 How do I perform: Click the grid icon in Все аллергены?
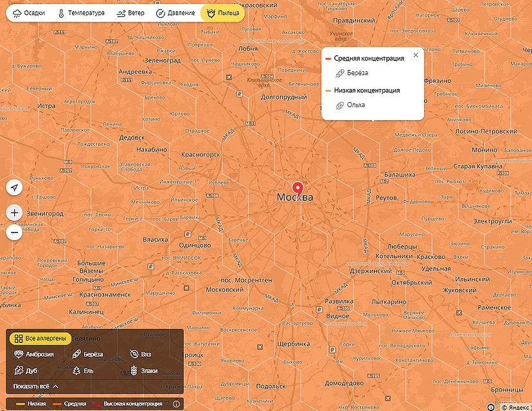tap(19, 338)
